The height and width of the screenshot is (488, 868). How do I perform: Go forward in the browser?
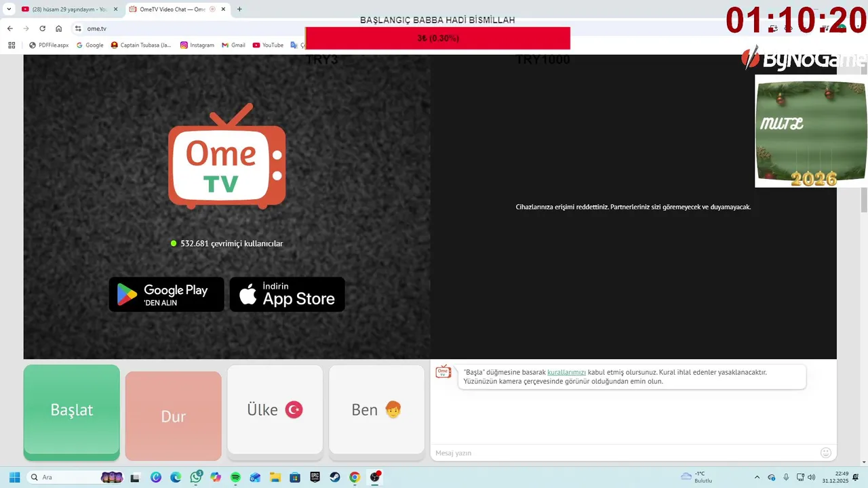(x=26, y=28)
